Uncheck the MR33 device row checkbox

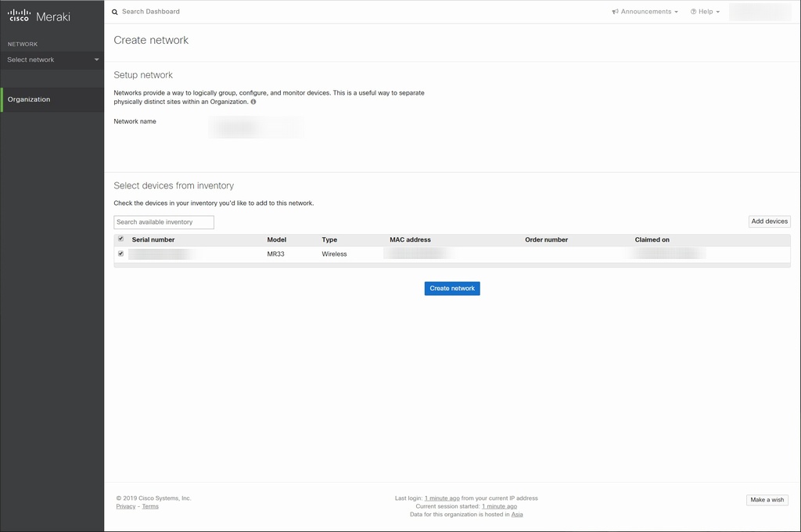click(121, 253)
